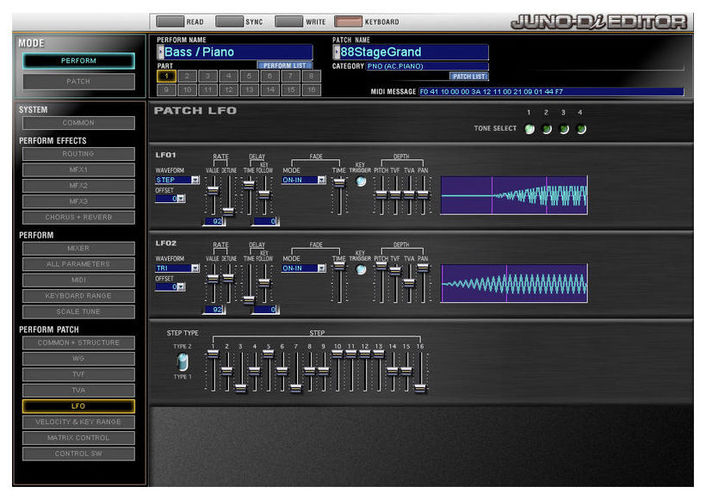Click step 7 slider
The image size is (706, 499).
click(x=296, y=388)
